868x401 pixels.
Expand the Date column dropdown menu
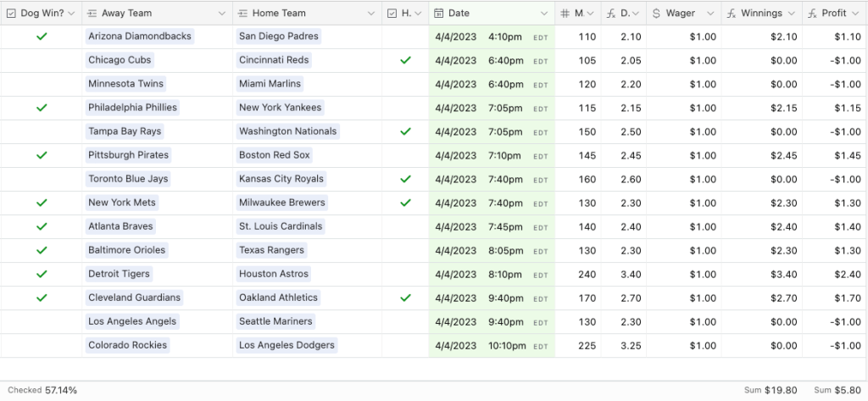(x=543, y=14)
